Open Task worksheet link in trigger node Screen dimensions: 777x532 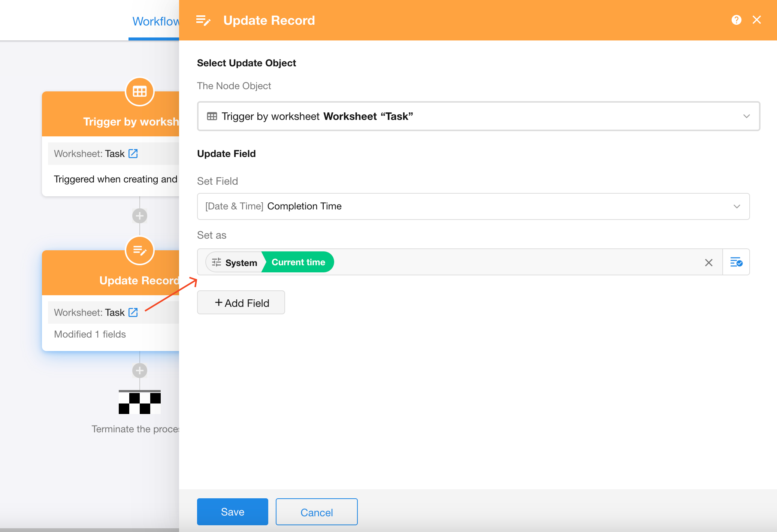coord(133,154)
